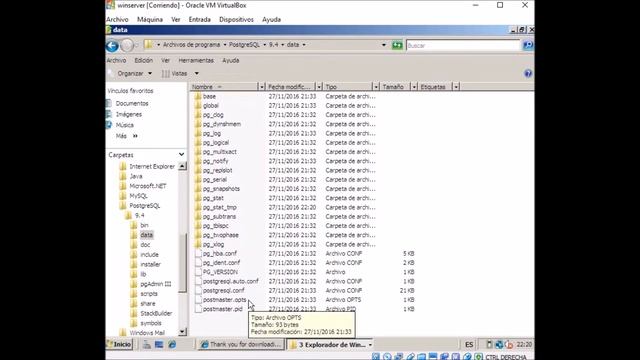The image size is (640, 360).
Task: Go back with the Explorer back arrow
Action: point(112,46)
